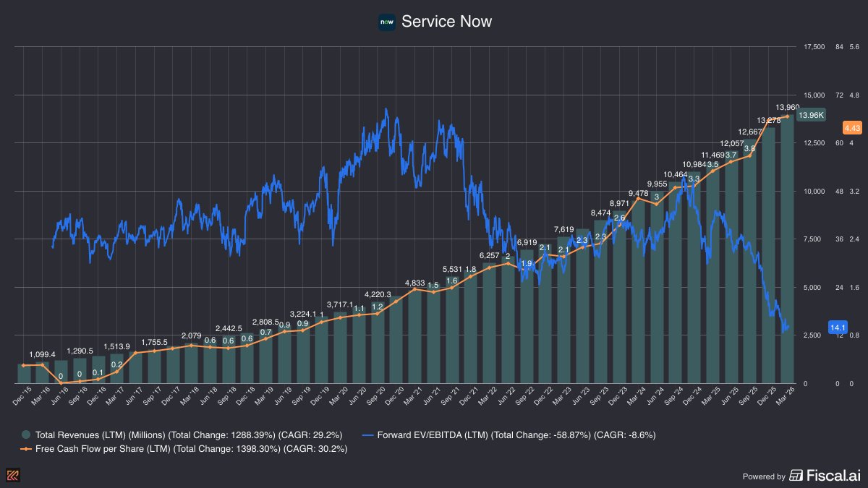Click the 84 EV/EBITDA axis label
868x488 pixels.
pyautogui.click(x=840, y=47)
